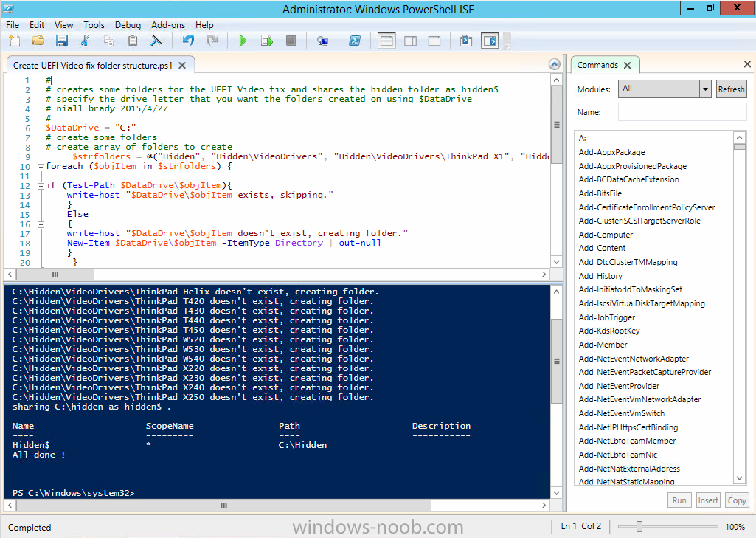Select Add-NetLbfoTeamNic in command list
This screenshot has height=538, width=756.
tap(617, 455)
